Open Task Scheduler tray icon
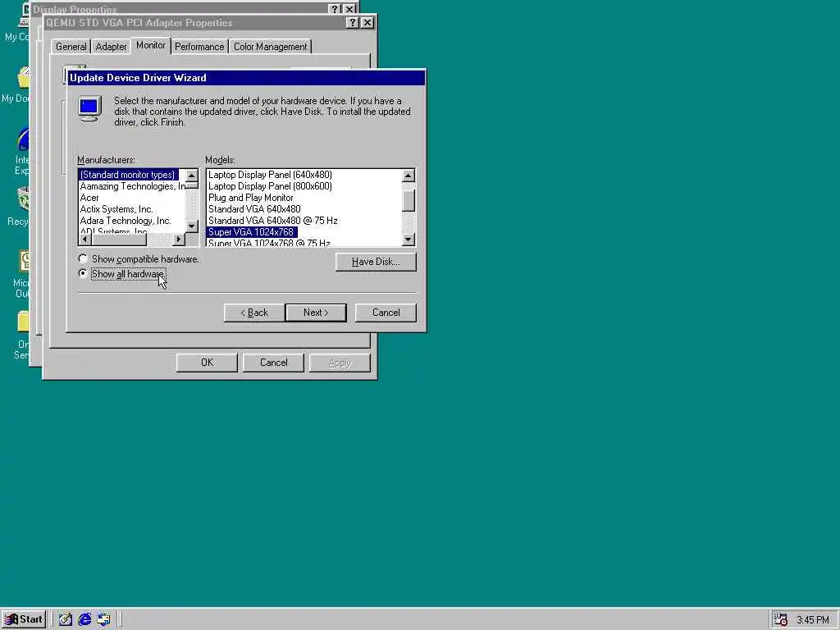 [781, 620]
